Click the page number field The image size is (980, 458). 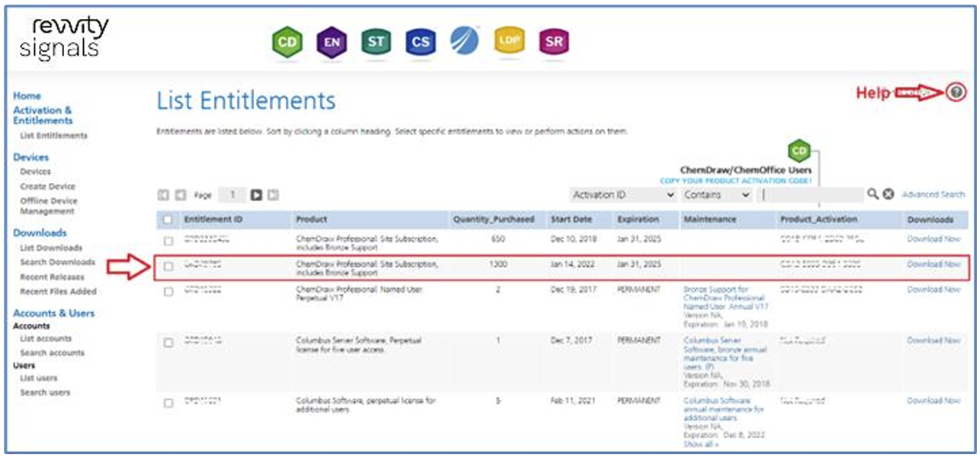tap(233, 195)
